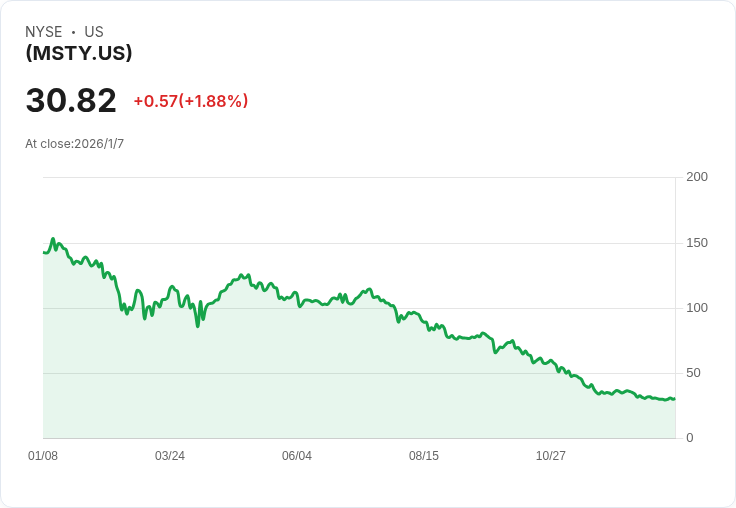
Task: Click the 0 price axis label
Action: [x=689, y=438]
